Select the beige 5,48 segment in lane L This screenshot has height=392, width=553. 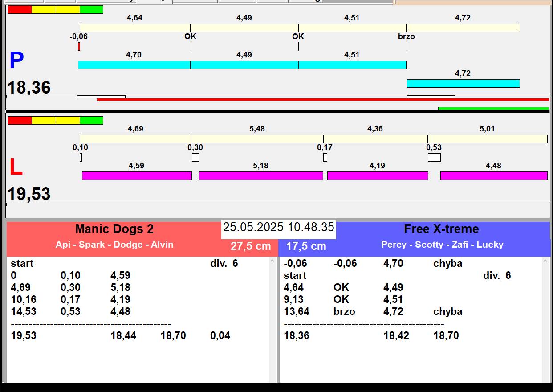coord(257,139)
